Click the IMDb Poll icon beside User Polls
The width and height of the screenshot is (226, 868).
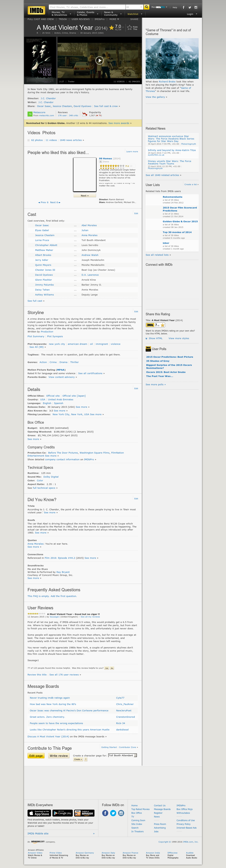(x=148, y=349)
